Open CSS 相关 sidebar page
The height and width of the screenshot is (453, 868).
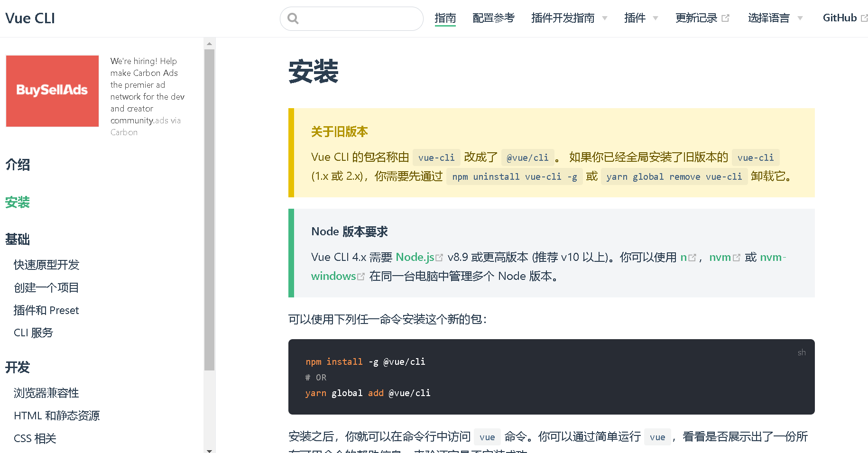35,438
